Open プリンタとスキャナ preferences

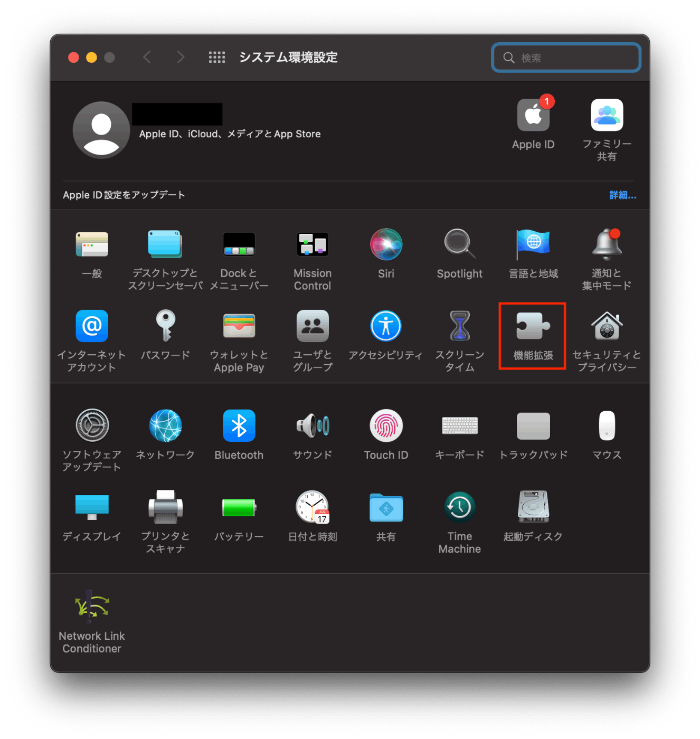point(165,507)
